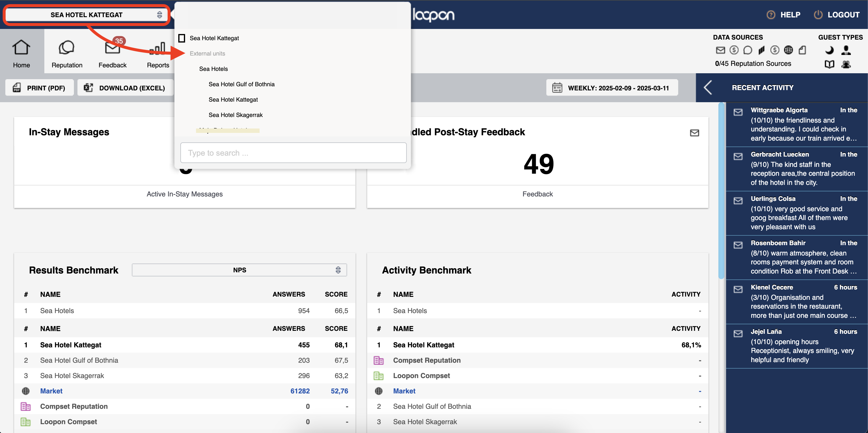Click the LOGOUT power icon
The height and width of the screenshot is (433, 868).
(x=818, y=14)
